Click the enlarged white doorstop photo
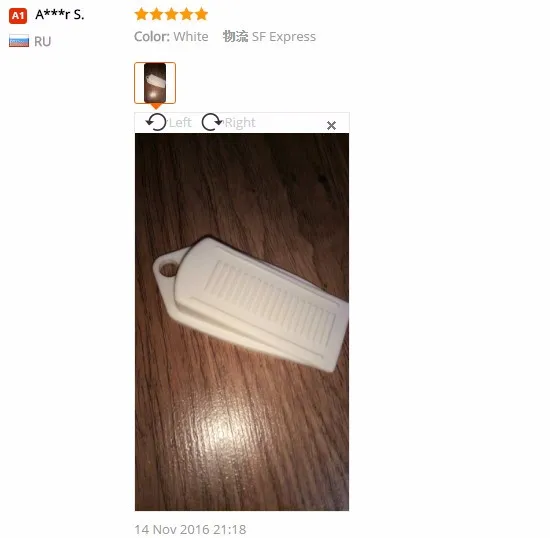Viewport: 550px width, 538px height. click(242, 322)
